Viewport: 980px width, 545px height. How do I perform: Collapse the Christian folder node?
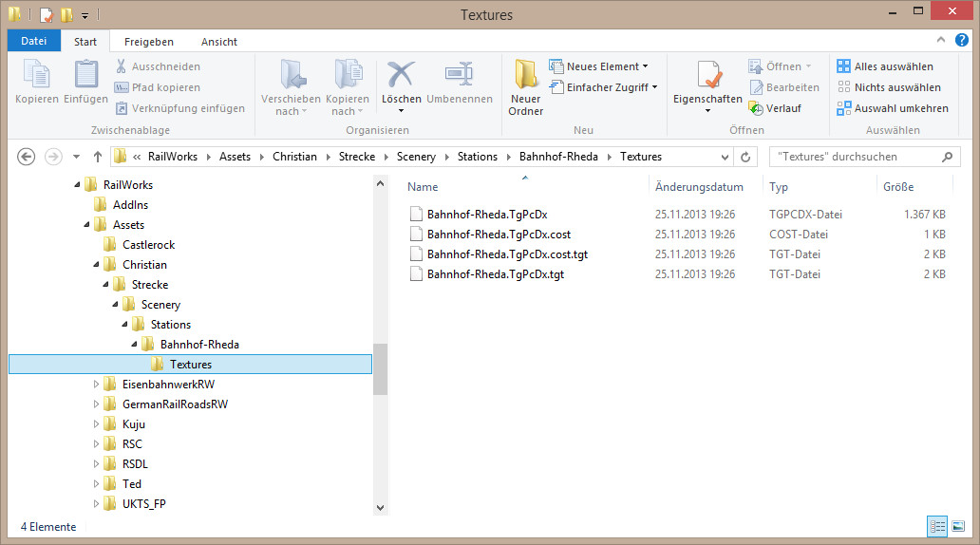point(96,264)
